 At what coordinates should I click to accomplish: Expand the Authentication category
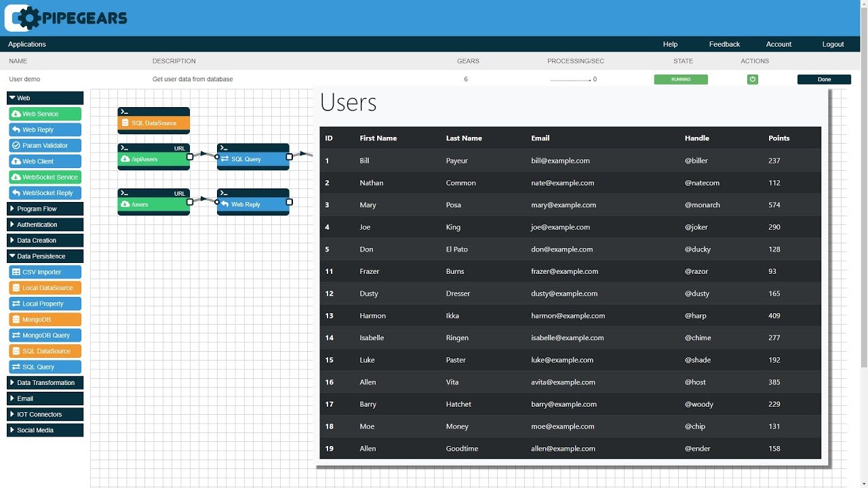(45, 224)
